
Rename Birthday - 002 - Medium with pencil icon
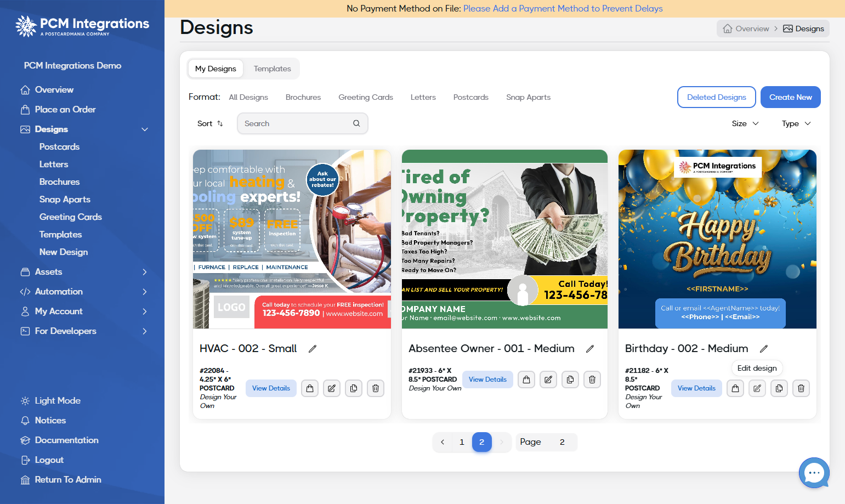764,349
